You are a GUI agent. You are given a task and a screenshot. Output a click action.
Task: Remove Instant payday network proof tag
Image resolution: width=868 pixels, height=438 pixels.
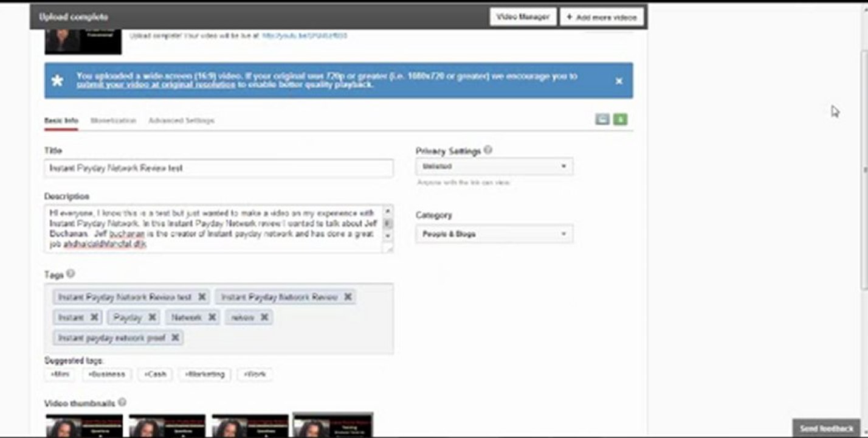click(175, 337)
